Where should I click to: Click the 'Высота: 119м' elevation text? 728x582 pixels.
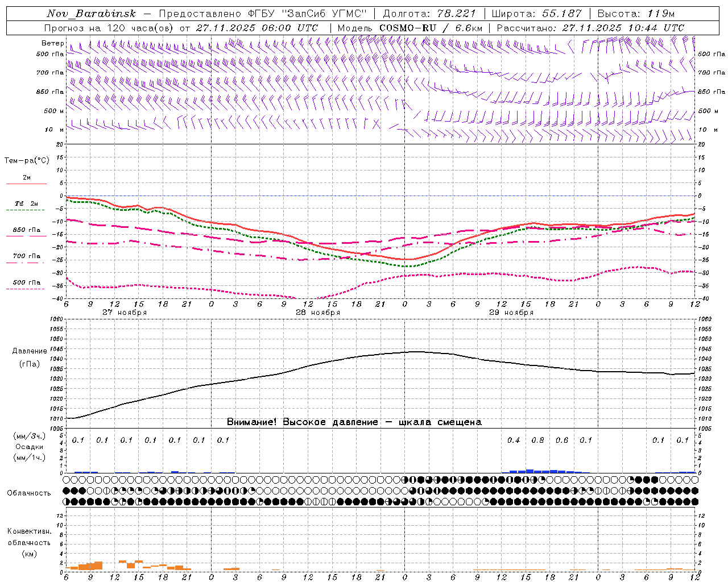(636, 14)
